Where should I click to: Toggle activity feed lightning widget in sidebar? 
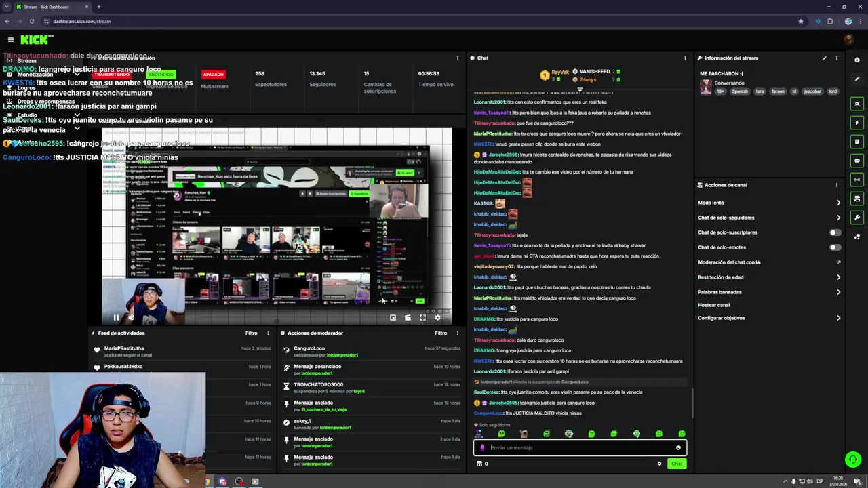pyautogui.click(x=857, y=123)
